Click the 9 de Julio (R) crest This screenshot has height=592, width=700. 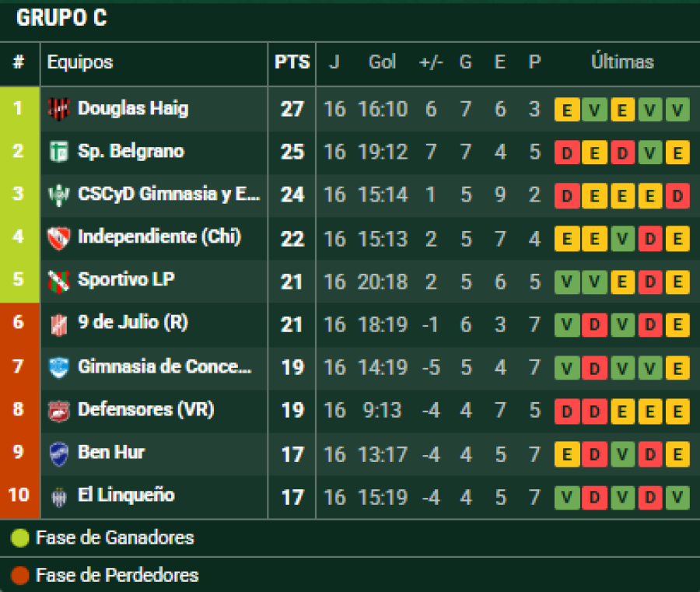[58, 323]
